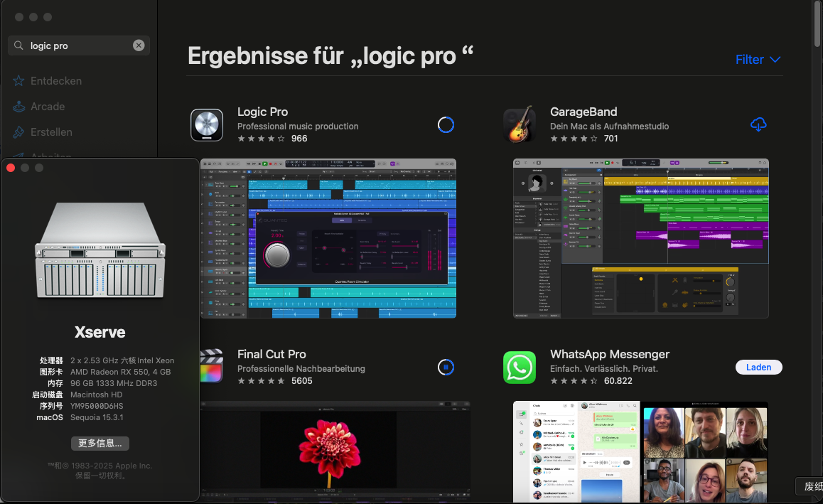This screenshot has width=823, height=504.
Task: Open the Final Cut Pro flower screenshot
Action: (x=335, y=452)
